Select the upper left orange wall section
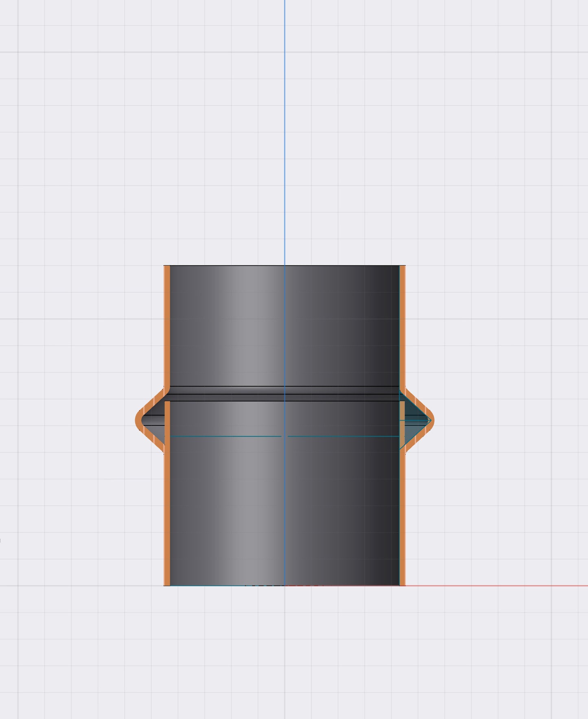Image resolution: width=588 pixels, height=719 pixels. [x=167, y=326]
